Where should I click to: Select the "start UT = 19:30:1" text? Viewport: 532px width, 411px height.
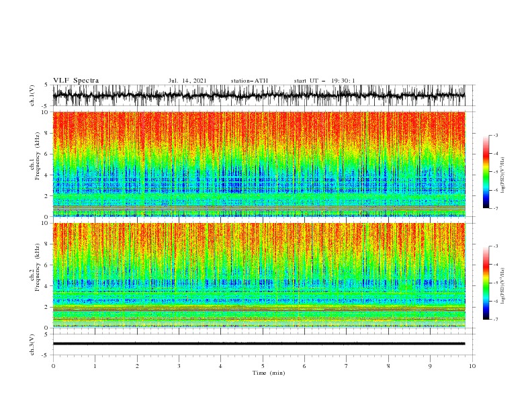[324, 81]
